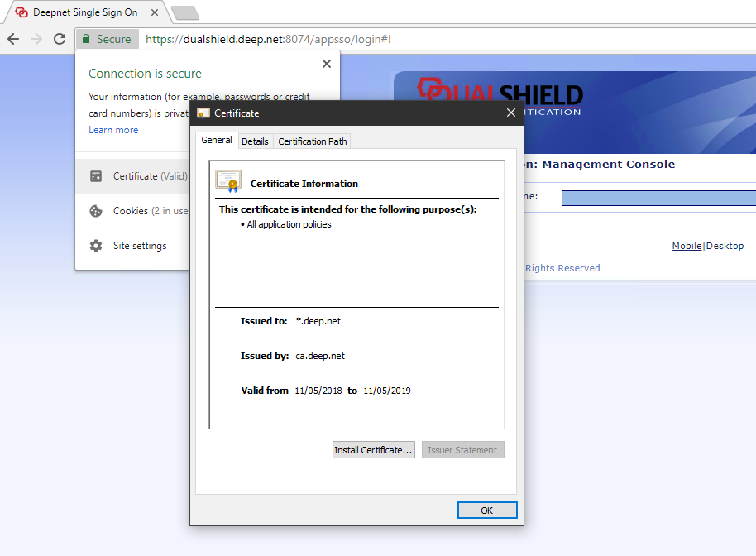Click the Certificate Information heading

click(x=304, y=184)
